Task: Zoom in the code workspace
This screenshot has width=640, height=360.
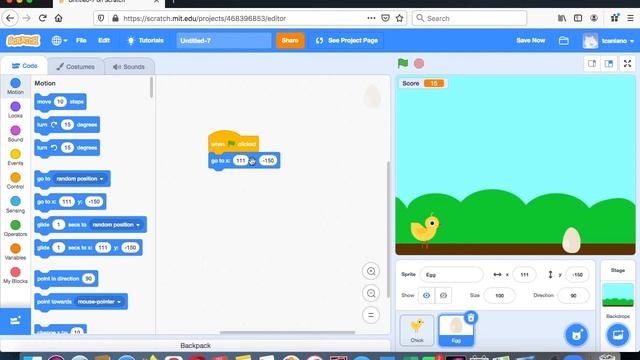Action: pos(371,271)
